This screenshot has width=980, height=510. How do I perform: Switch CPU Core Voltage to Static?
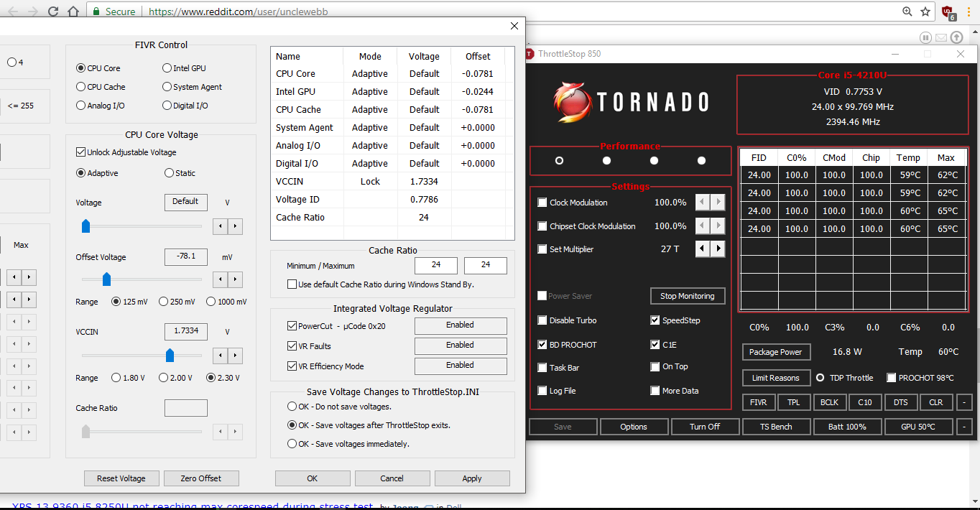pos(169,173)
